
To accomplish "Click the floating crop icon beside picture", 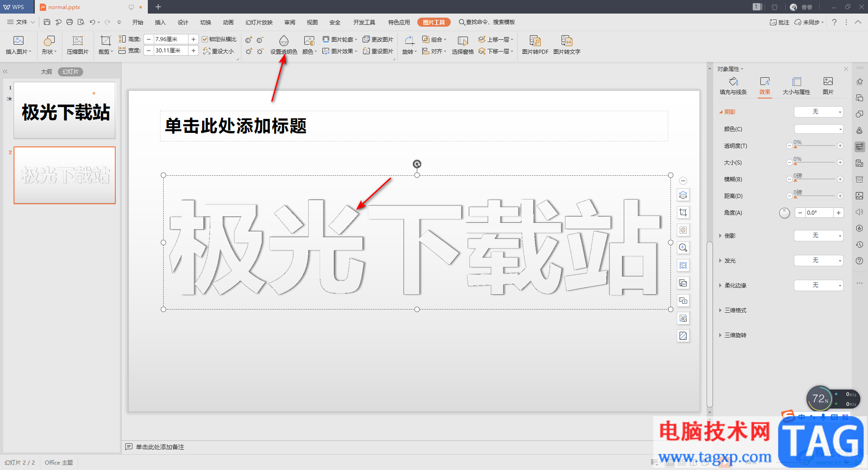I will [x=683, y=212].
